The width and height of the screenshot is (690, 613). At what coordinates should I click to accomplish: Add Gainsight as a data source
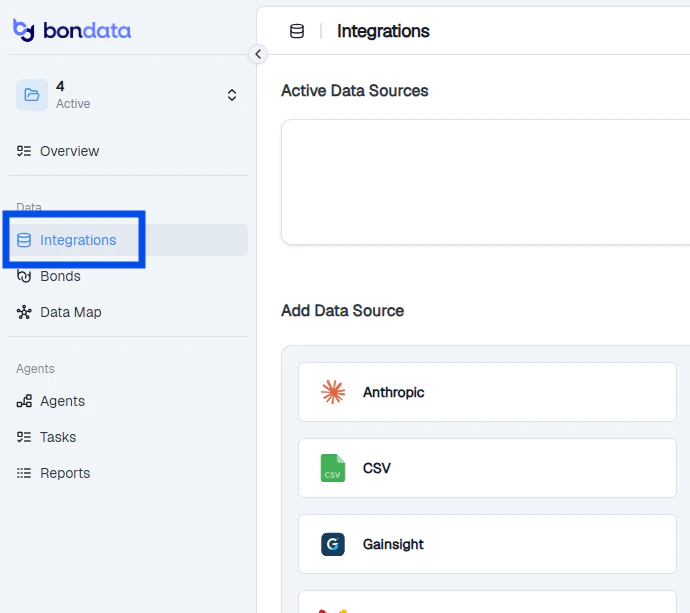pos(487,544)
